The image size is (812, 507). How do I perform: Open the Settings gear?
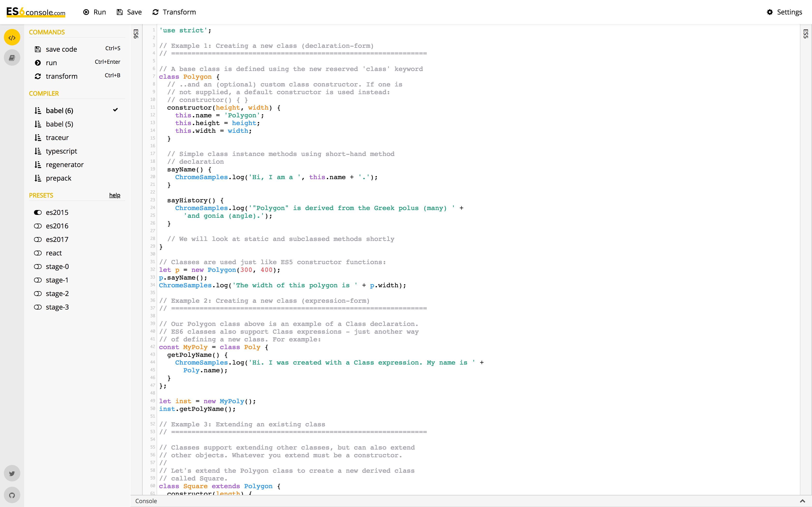(770, 12)
